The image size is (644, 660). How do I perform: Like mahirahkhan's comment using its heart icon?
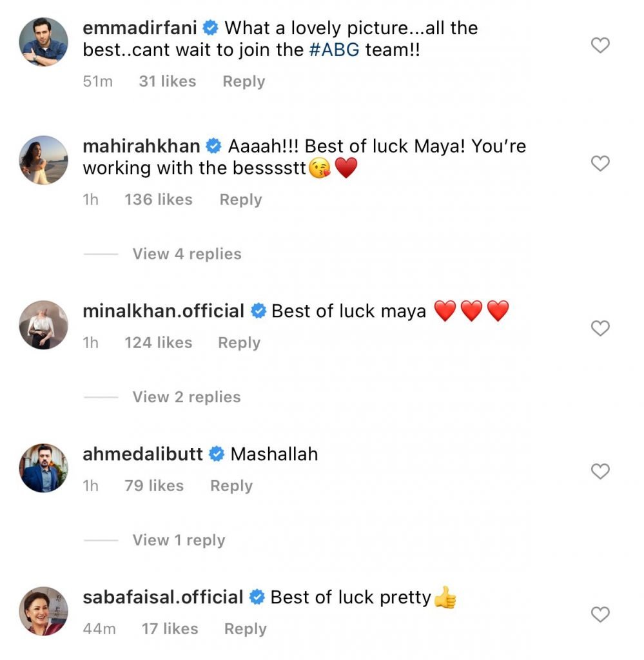coord(600,164)
